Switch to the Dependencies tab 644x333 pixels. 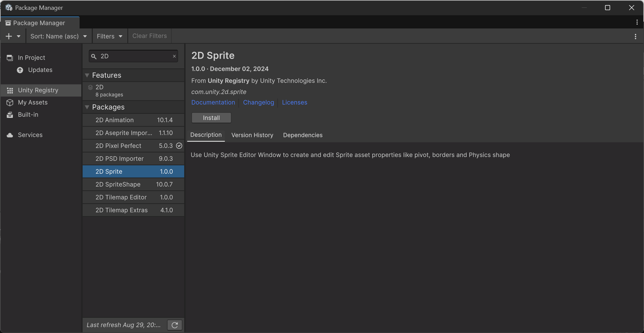(x=303, y=135)
